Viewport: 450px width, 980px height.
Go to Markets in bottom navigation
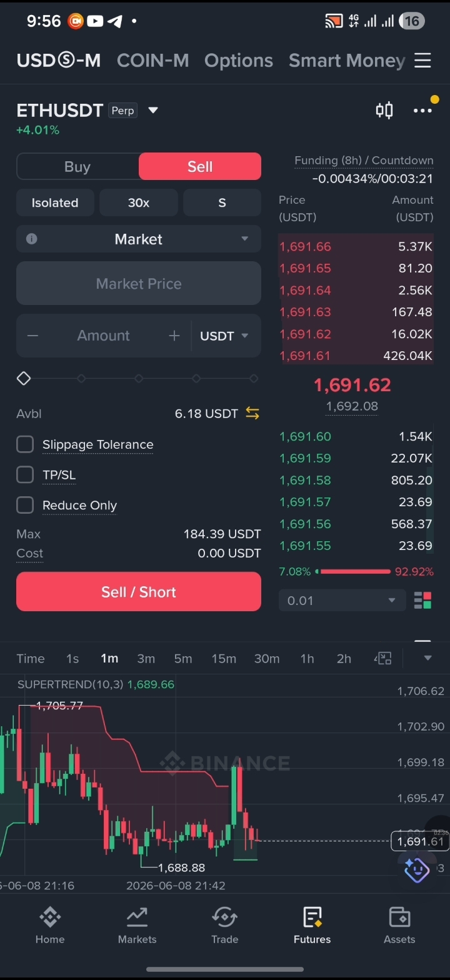pyautogui.click(x=137, y=926)
